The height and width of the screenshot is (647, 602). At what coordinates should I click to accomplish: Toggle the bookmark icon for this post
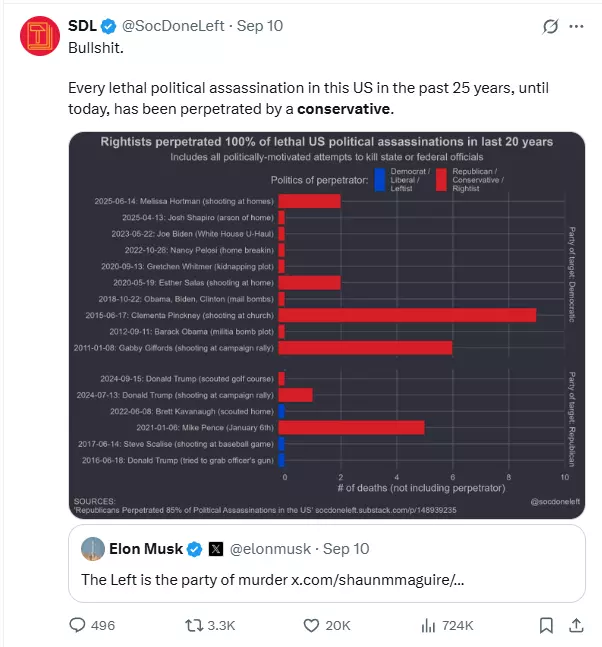[546, 625]
